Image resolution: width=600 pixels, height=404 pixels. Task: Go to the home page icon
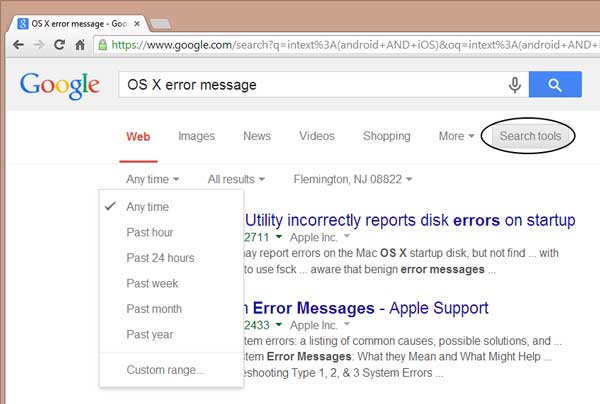pos(80,45)
